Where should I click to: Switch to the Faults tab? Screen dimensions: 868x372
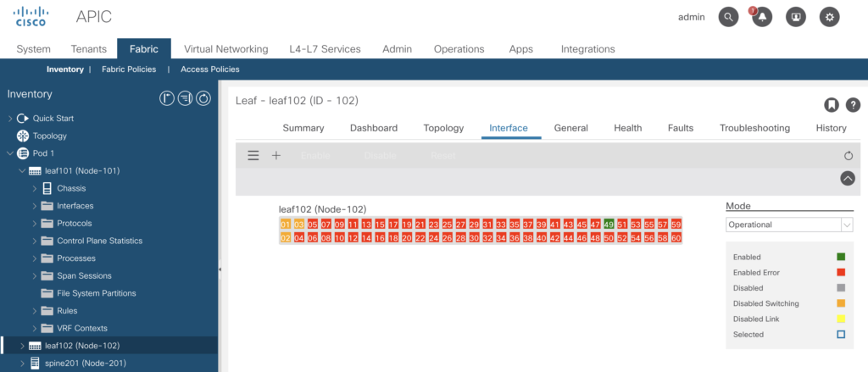tap(681, 128)
